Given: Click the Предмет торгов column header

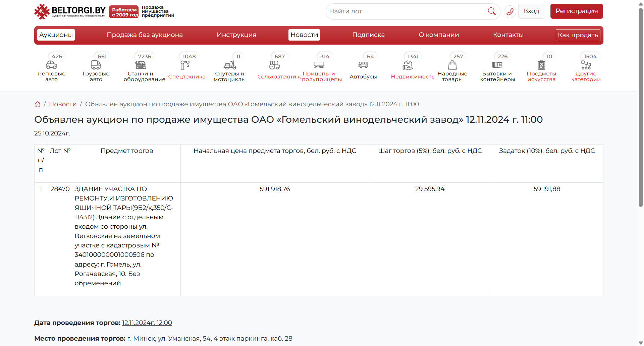Looking at the screenshot, I should click(x=127, y=151).
